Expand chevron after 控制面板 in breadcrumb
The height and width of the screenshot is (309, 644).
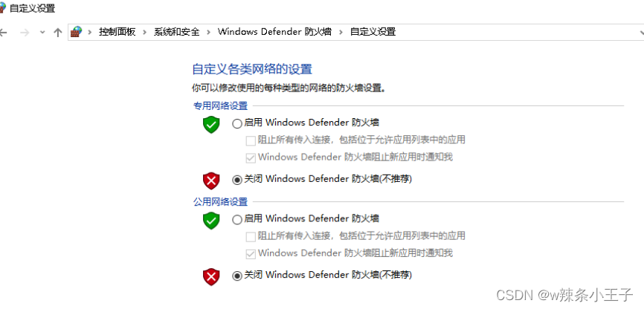[144, 32]
